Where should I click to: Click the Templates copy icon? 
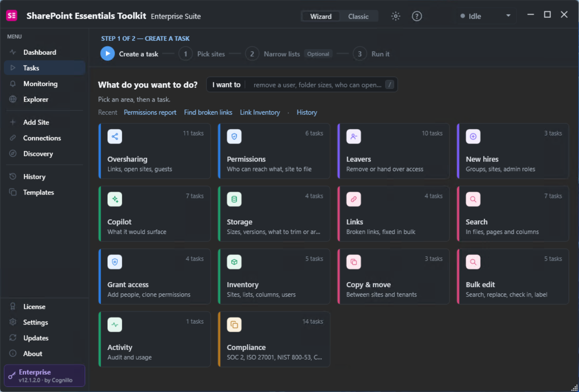[x=13, y=192]
